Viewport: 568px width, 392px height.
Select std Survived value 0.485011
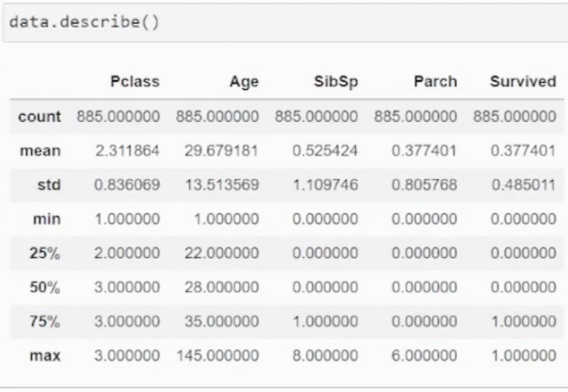(x=523, y=185)
